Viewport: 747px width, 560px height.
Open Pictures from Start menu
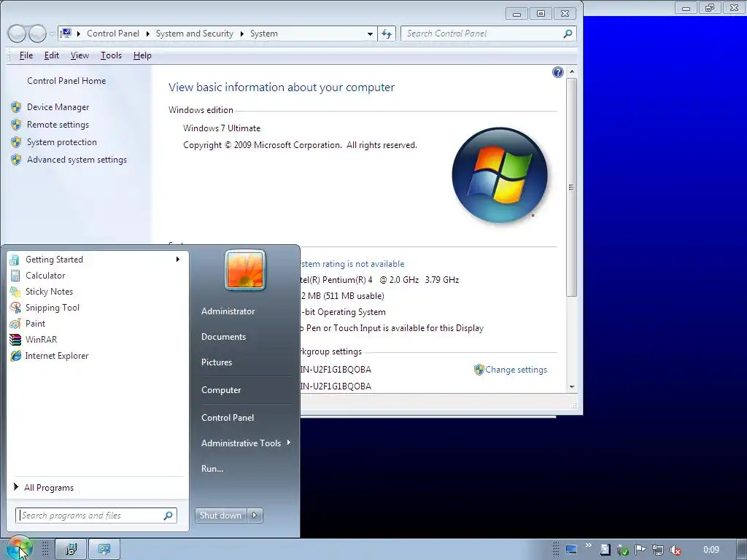[x=216, y=362]
